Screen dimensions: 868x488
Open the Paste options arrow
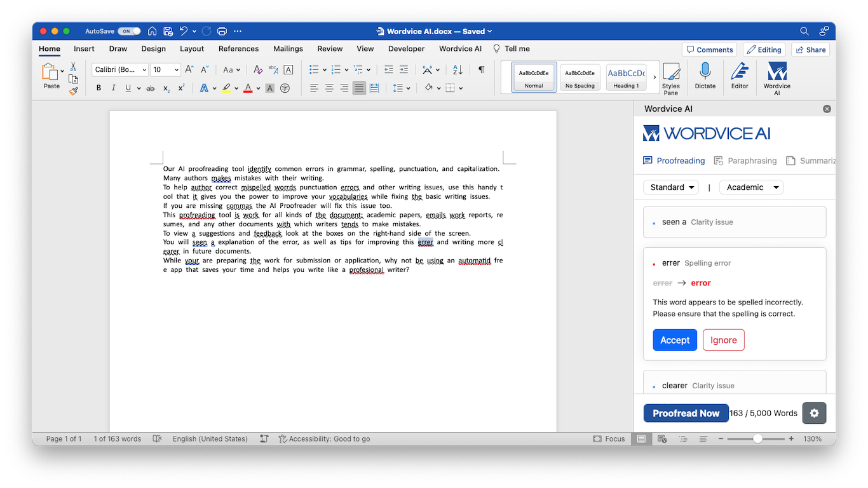62,71
